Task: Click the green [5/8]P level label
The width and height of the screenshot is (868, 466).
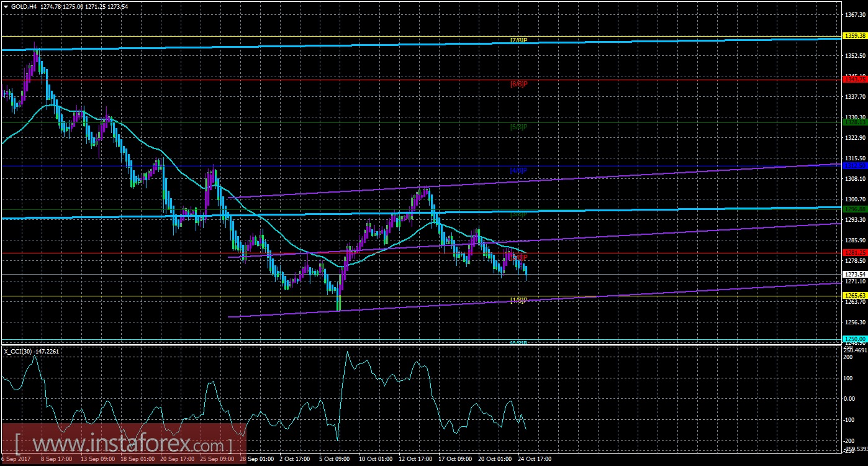Action: pyautogui.click(x=518, y=127)
